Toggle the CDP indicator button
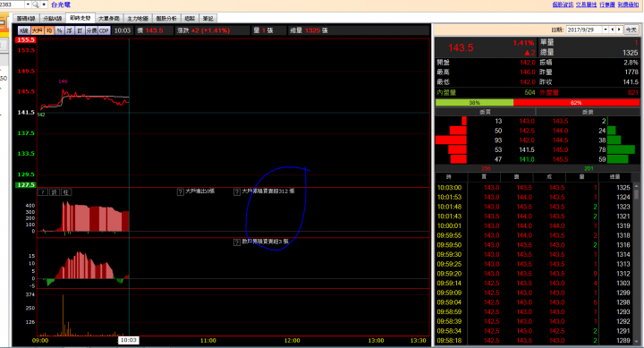Screen dimensions: 644x348 104,30
